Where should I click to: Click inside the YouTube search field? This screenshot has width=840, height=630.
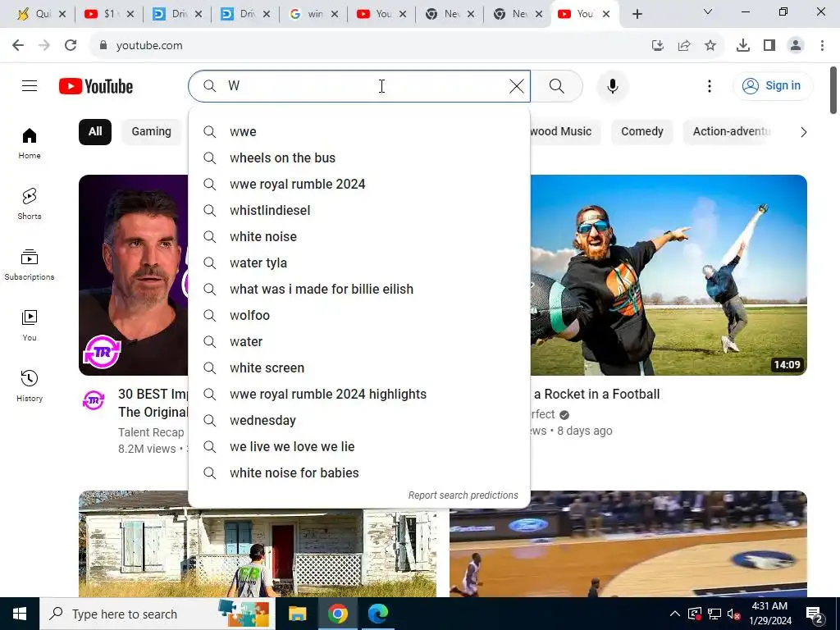pos(359,85)
